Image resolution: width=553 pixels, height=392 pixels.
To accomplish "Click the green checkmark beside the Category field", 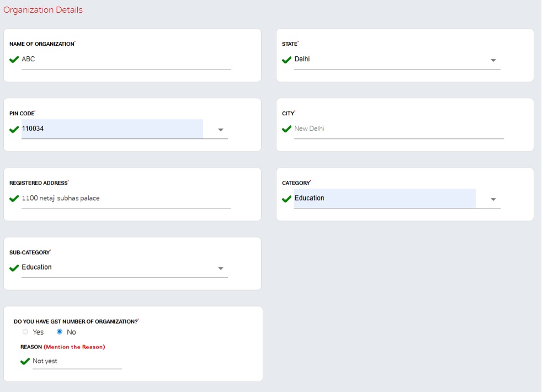I will click(286, 198).
